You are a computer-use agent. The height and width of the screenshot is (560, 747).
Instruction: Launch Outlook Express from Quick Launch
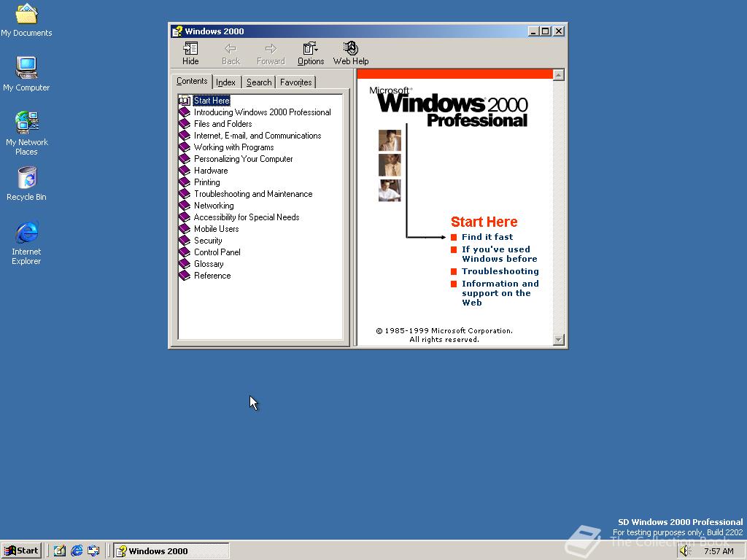click(93, 551)
